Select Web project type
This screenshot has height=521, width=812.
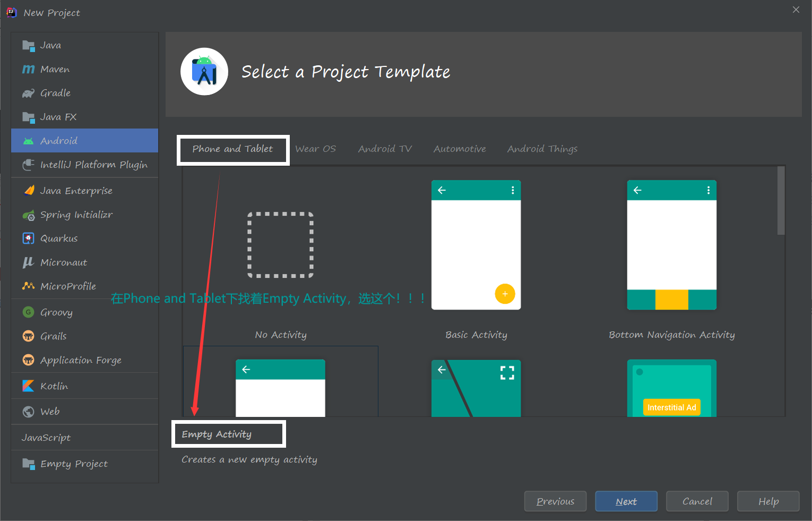pyautogui.click(x=85, y=412)
